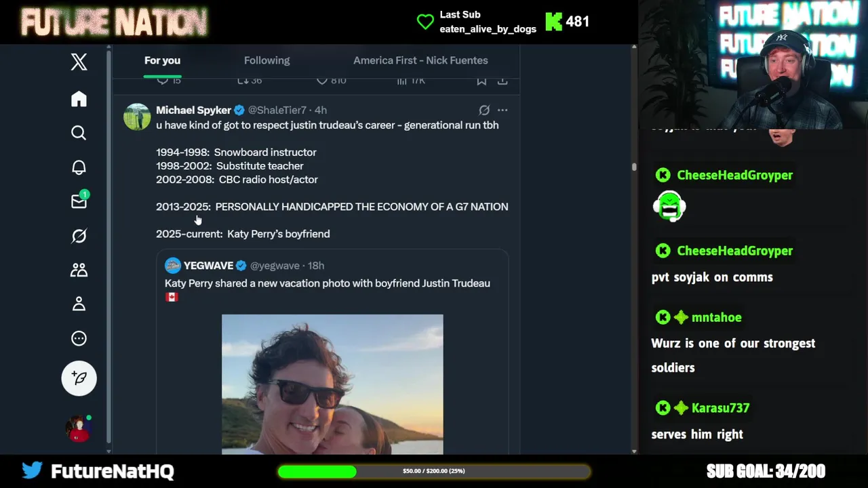The image size is (868, 488).
Task: Open YEGWAVE avatar in quoted post
Action: click(x=173, y=266)
